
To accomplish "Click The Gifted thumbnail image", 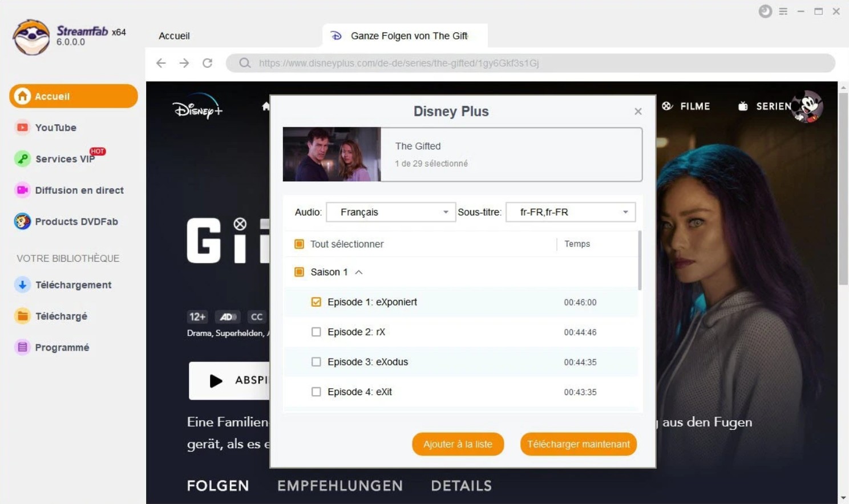I will tap(332, 155).
